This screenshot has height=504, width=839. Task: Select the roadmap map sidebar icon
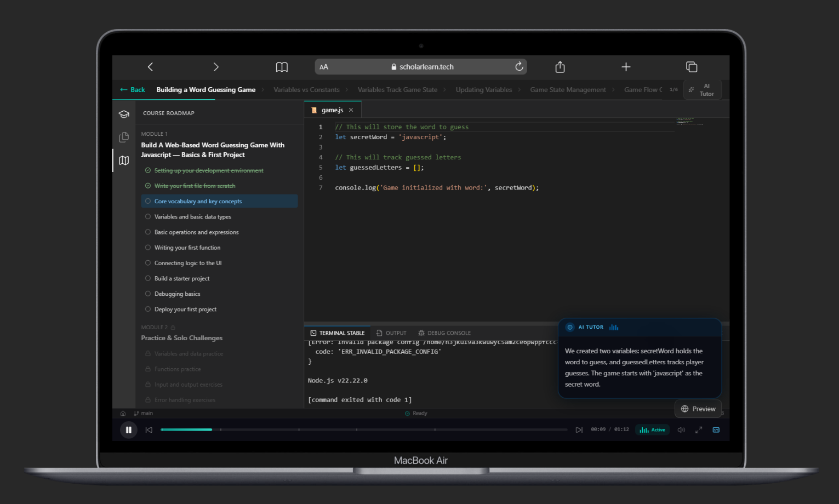click(x=124, y=161)
